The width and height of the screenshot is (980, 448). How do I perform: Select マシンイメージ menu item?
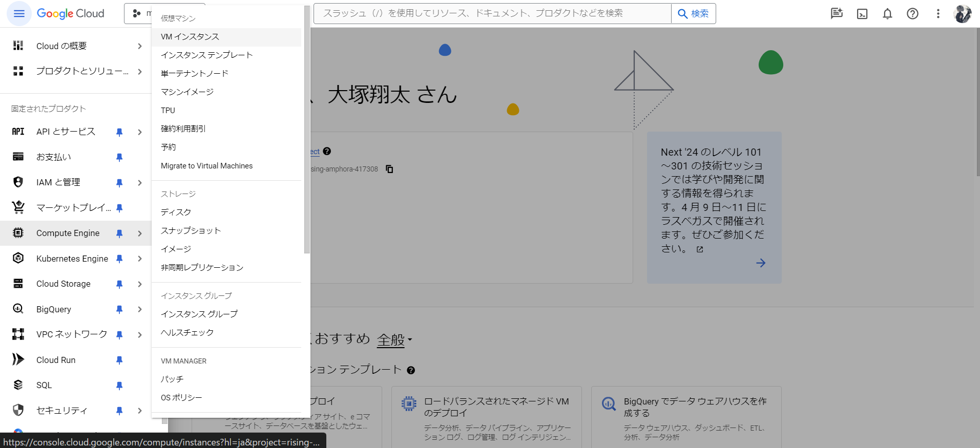click(x=226, y=92)
